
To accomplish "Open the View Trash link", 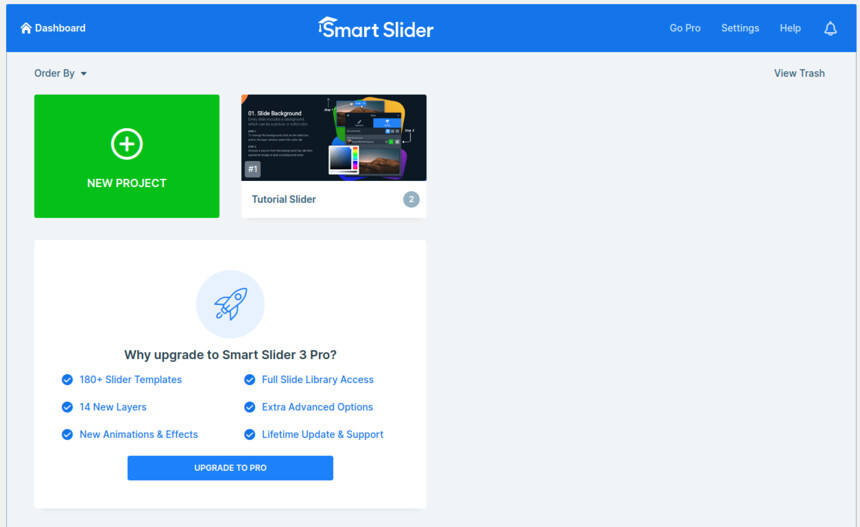I will [x=799, y=73].
